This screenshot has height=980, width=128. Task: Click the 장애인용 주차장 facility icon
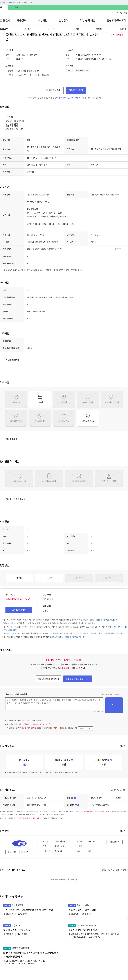(x=19, y=478)
